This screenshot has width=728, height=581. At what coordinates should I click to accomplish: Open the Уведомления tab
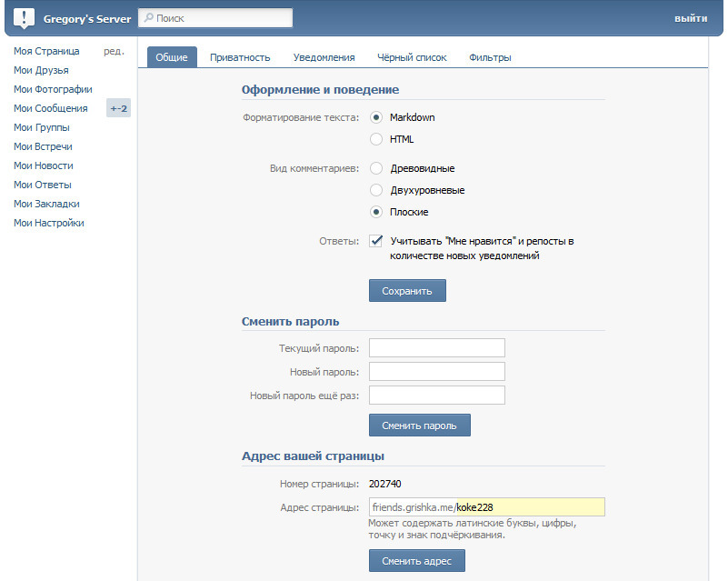tap(324, 57)
